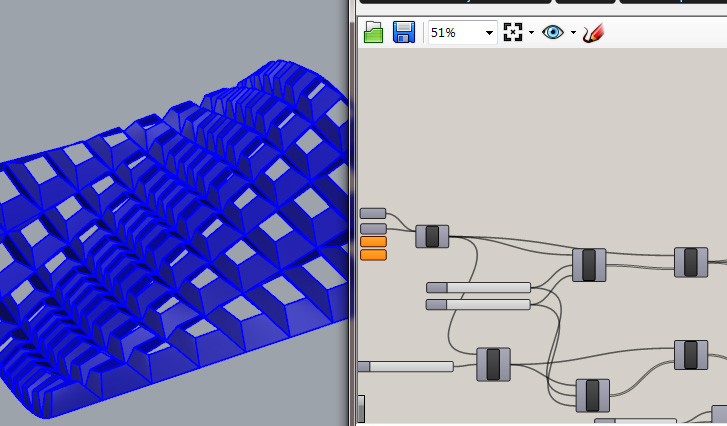Select the component fed by the edge-clipped long slider
Viewport: 727px width, 426px height.
click(x=493, y=365)
